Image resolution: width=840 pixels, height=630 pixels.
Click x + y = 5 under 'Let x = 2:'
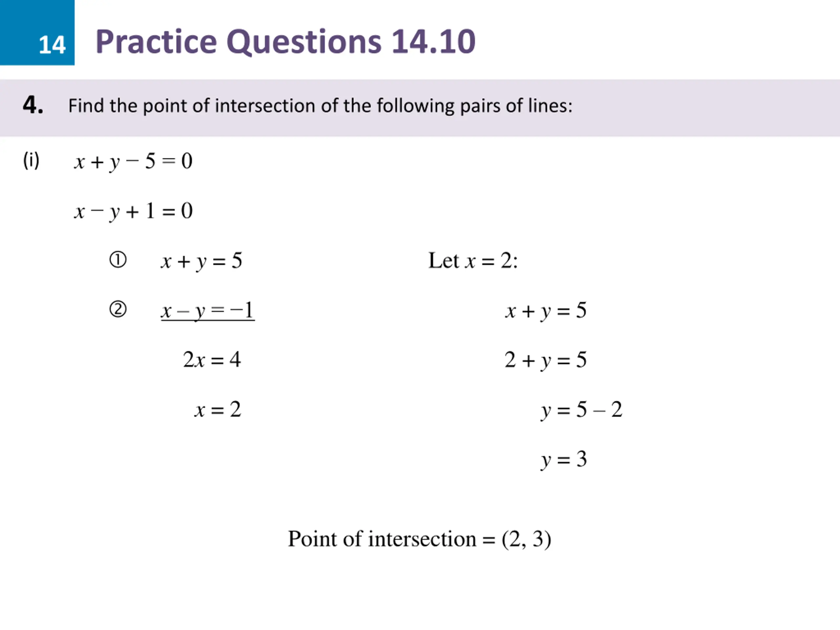tap(546, 311)
